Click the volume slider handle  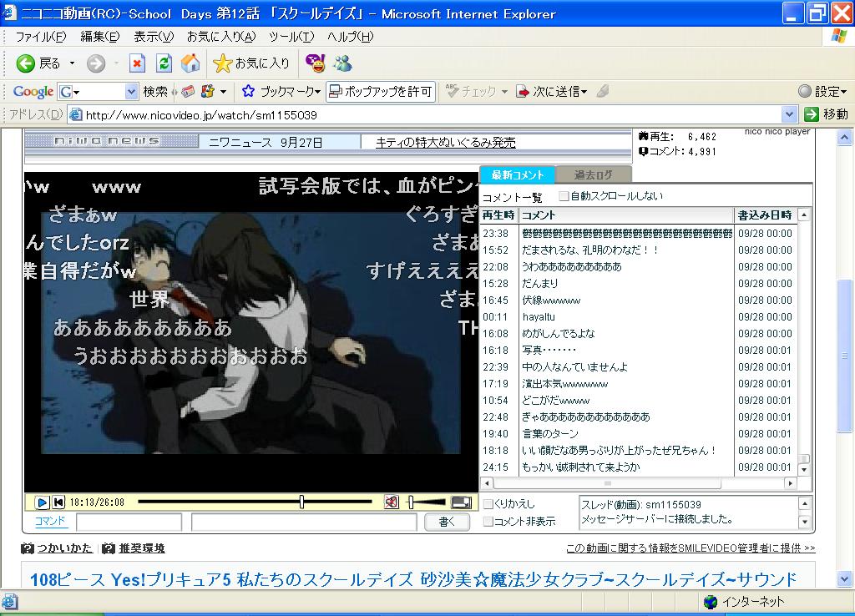pos(411,502)
